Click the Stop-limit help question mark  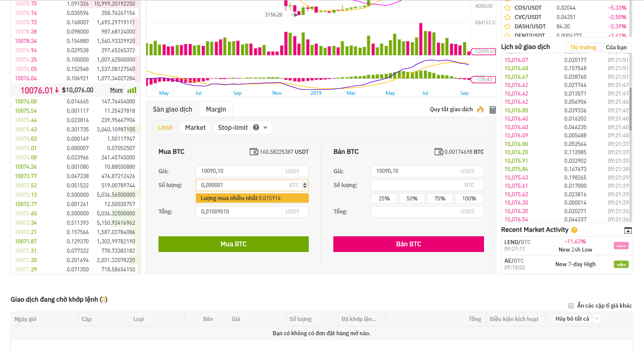tap(256, 127)
